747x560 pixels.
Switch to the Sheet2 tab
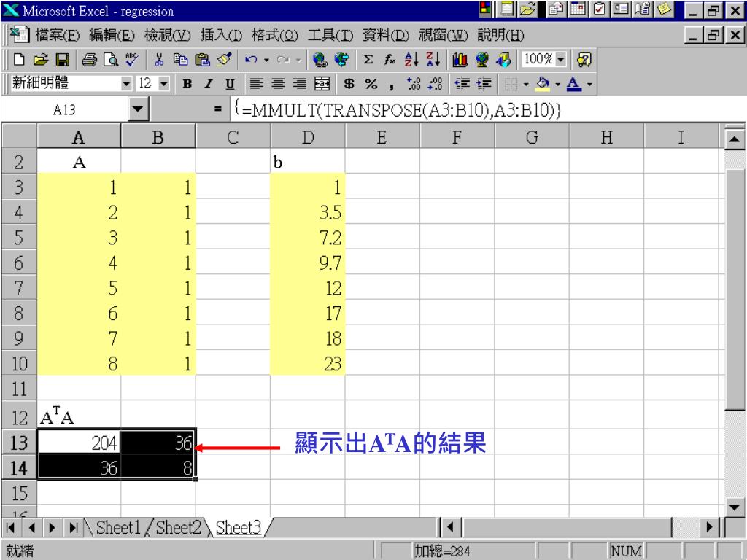[178, 527]
